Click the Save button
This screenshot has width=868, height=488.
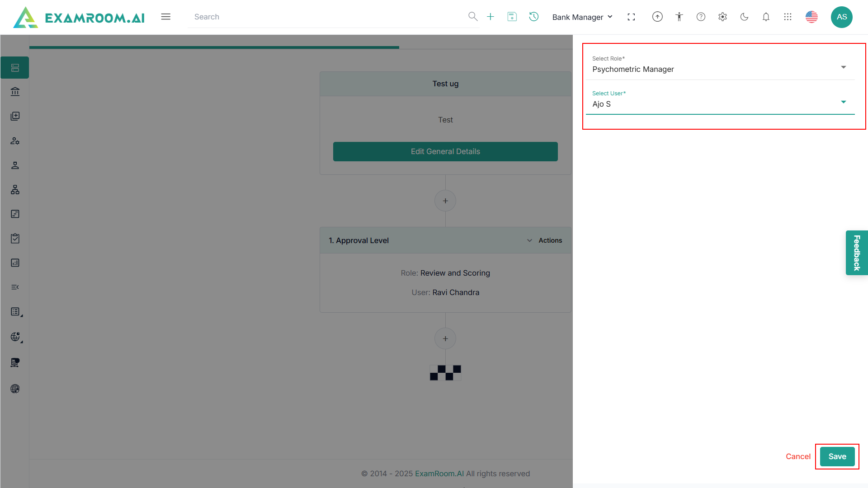point(837,456)
